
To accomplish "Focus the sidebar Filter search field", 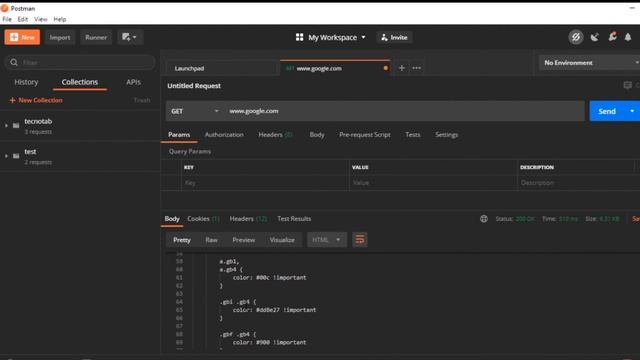I will pos(80,62).
